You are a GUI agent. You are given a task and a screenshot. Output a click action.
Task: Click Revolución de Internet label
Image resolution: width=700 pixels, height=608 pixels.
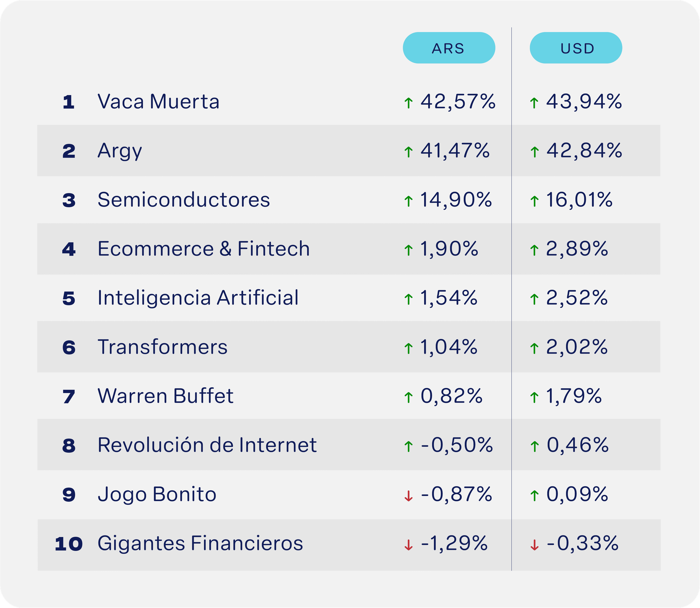[x=207, y=445]
